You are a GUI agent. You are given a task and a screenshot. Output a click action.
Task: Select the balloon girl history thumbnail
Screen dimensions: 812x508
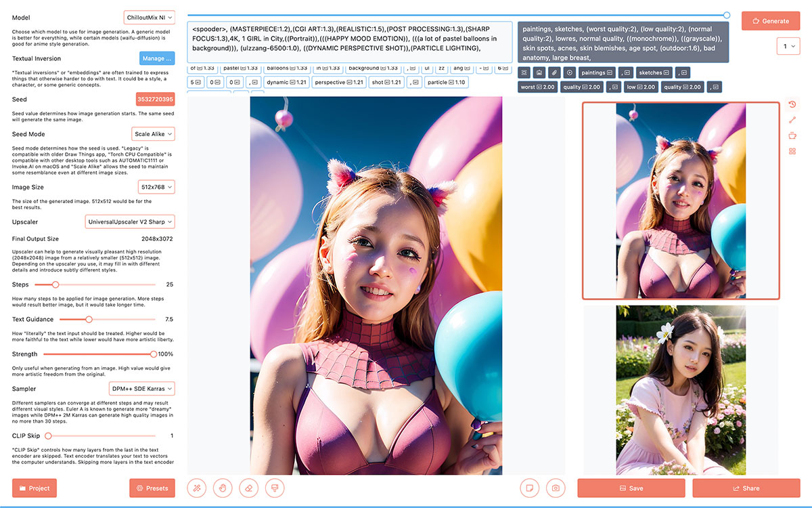(x=681, y=200)
